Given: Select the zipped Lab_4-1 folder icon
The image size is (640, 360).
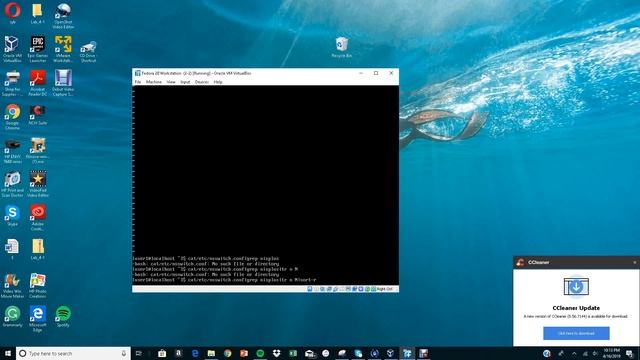Looking at the screenshot, I should (x=38, y=249).
